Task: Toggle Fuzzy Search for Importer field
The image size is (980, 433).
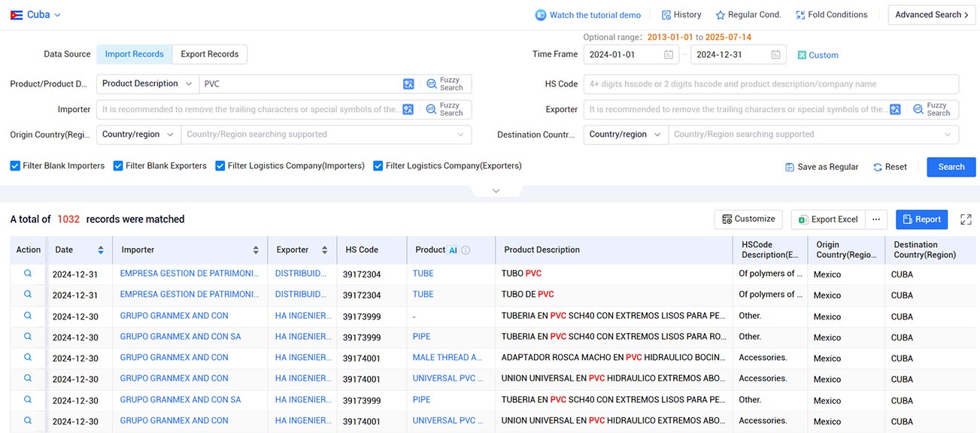Action: [x=444, y=109]
